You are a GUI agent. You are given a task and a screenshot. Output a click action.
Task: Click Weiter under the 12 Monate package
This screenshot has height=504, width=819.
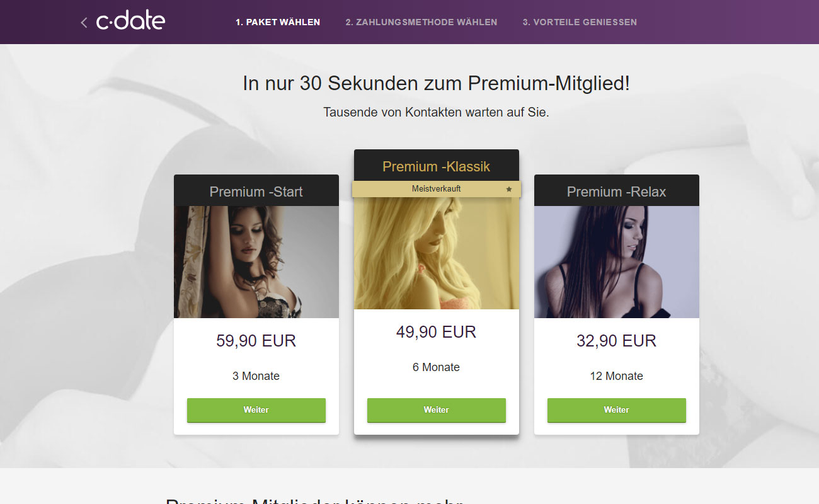coord(617,410)
